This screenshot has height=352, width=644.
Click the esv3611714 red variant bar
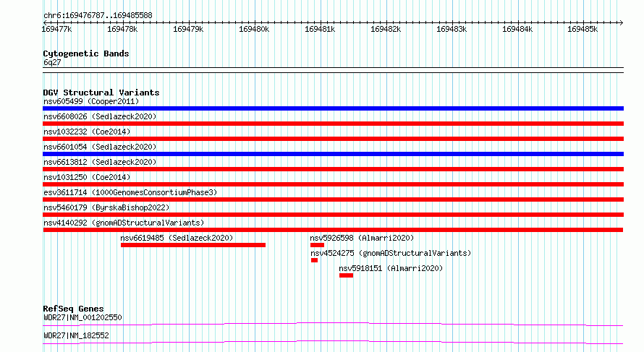point(333,199)
